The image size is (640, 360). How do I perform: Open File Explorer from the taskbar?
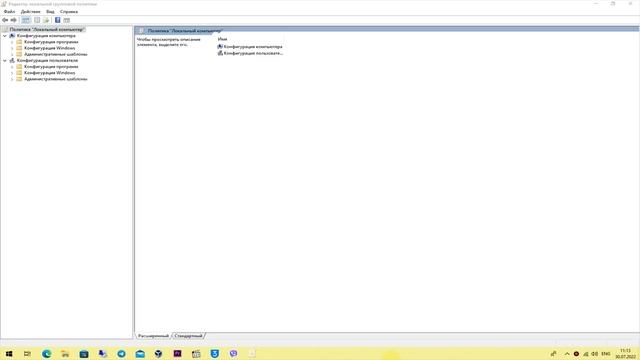[x=65, y=353]
